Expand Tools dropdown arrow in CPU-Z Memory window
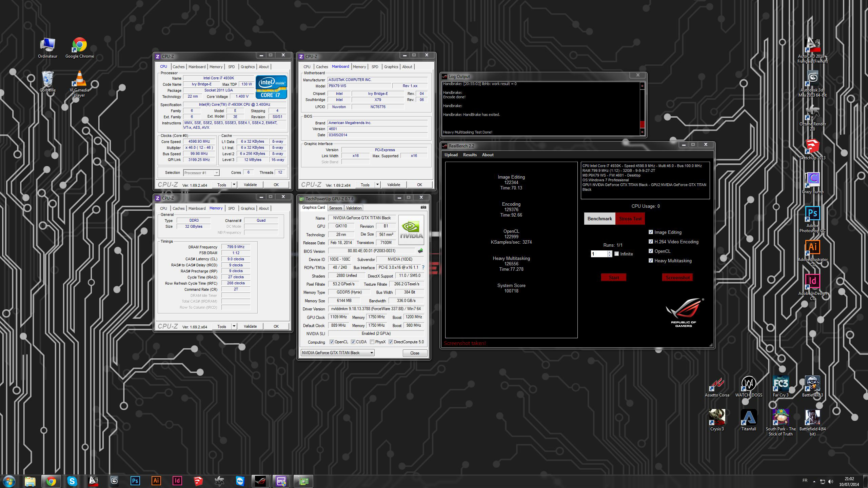Viewport: 868px width, 488px height. 234,326
